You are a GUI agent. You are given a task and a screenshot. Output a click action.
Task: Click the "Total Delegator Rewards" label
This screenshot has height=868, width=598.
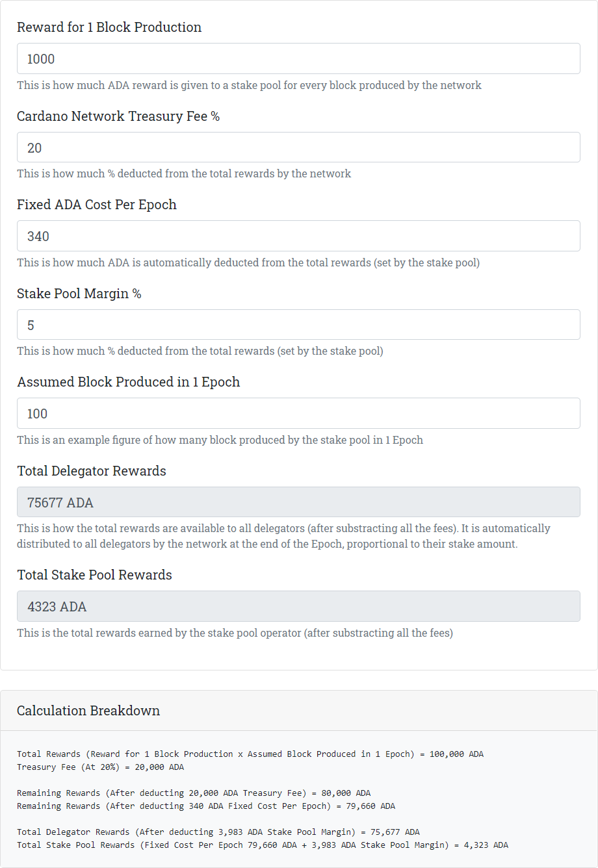[92, 471]
